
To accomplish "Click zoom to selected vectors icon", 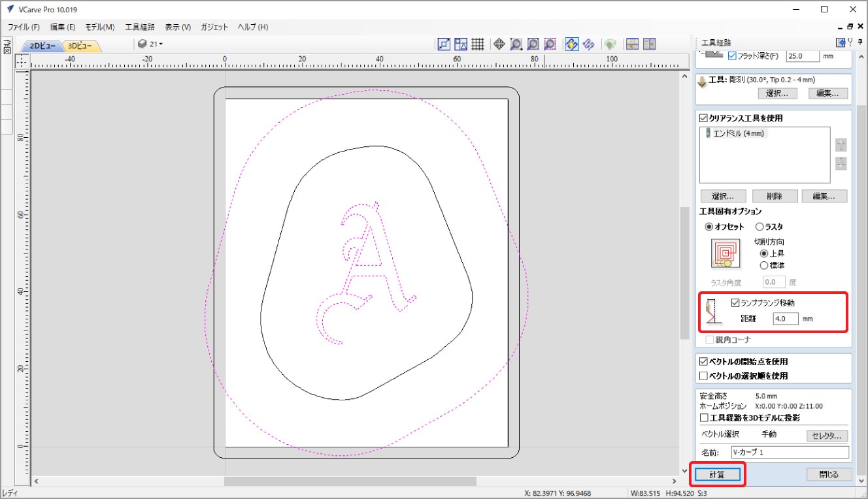I will 550,44.
